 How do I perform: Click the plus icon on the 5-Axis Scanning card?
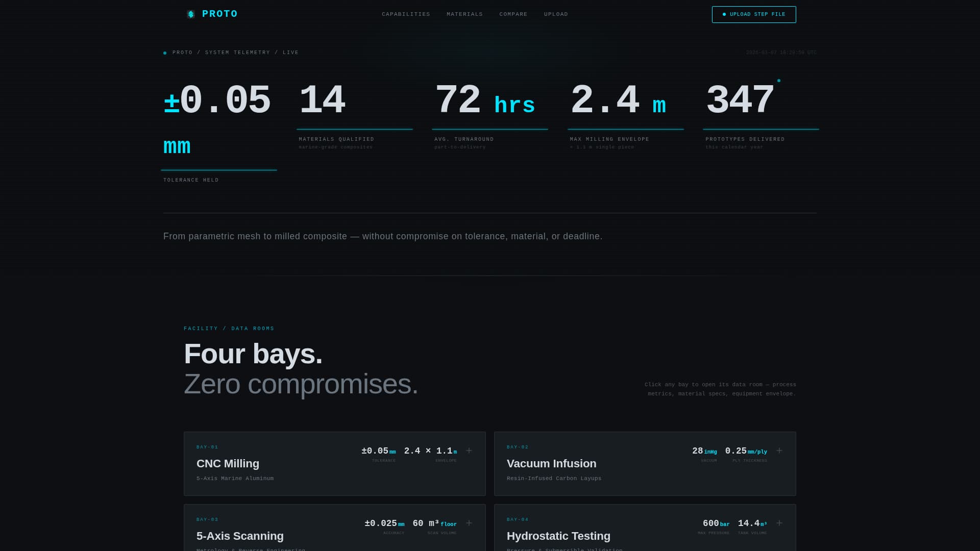pos(469,523)
